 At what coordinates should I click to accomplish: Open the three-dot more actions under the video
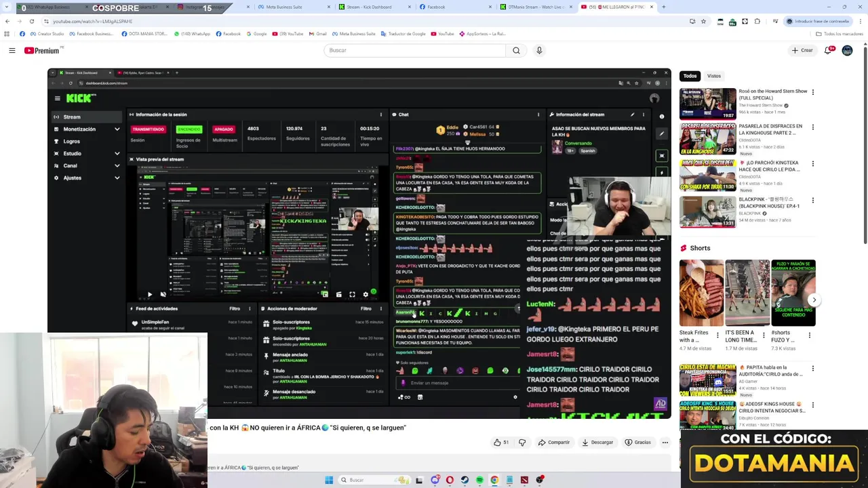(665, 443)
